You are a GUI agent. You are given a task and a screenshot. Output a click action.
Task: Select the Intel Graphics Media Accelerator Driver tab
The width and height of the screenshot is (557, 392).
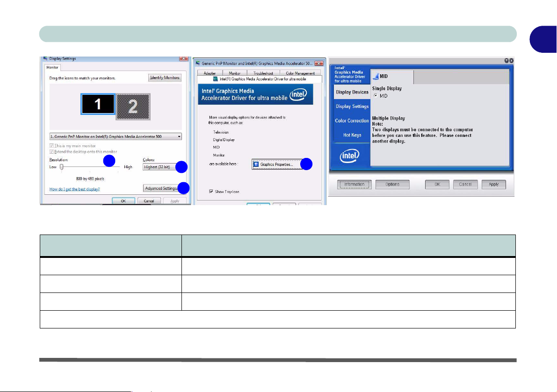(x=260, y=79)
